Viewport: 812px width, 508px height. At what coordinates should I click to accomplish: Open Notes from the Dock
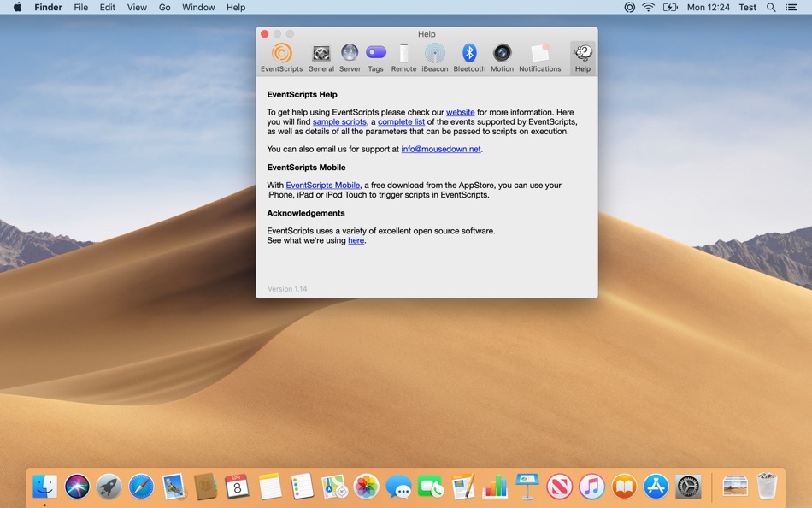(x=270, y=487)
